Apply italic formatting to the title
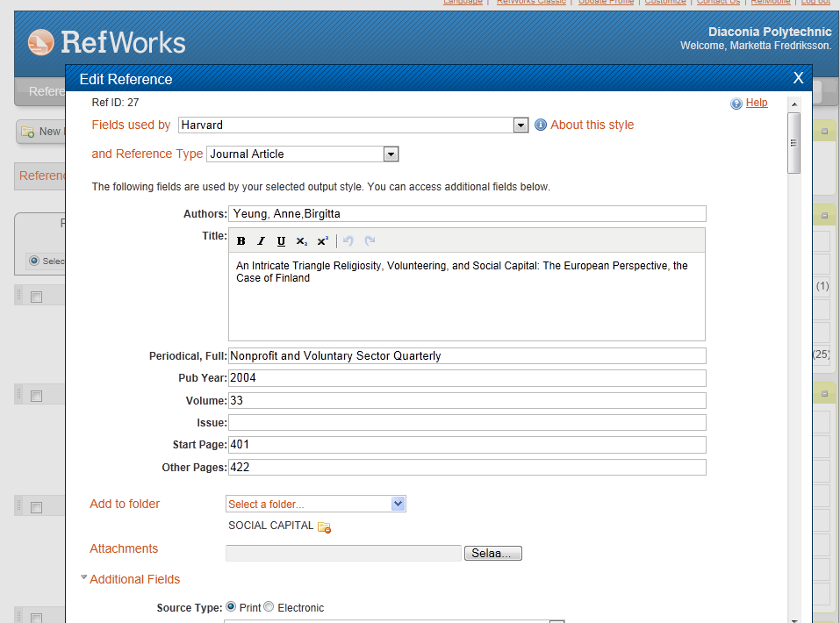 tap(261, 241)
